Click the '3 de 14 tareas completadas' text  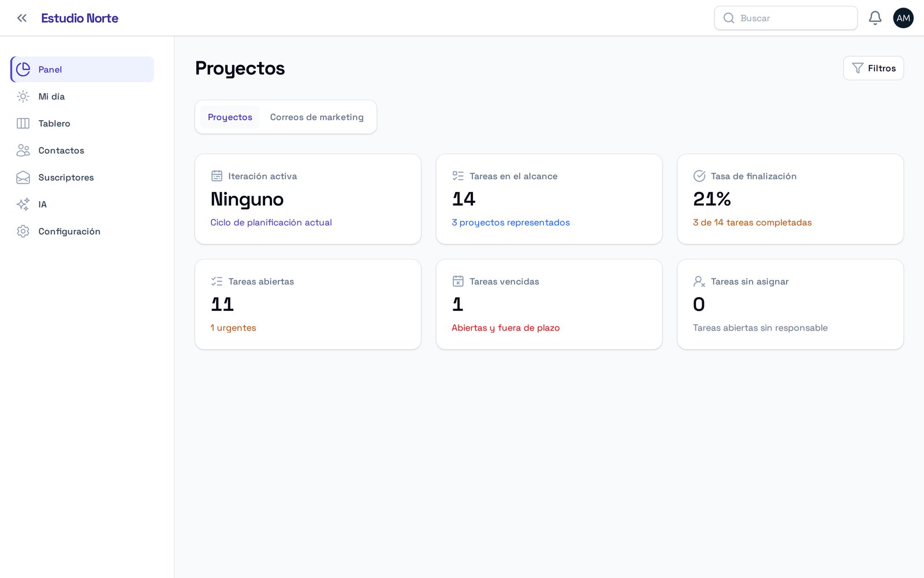click(752, 223)
